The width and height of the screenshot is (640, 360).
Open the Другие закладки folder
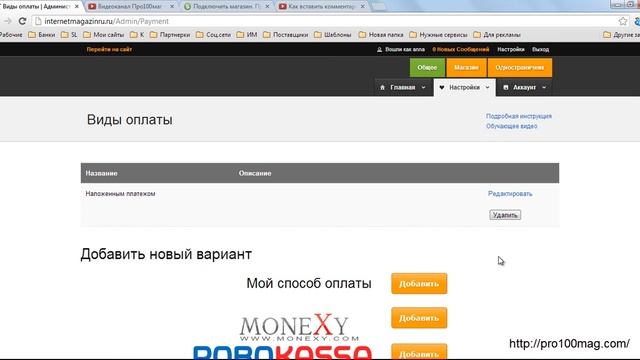[x=621, y=35]
